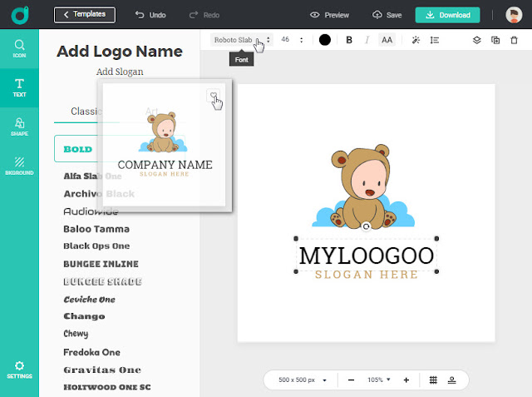Open line spacing options icon
Viewport: 532px width, 397px height.
pos(434,40)
